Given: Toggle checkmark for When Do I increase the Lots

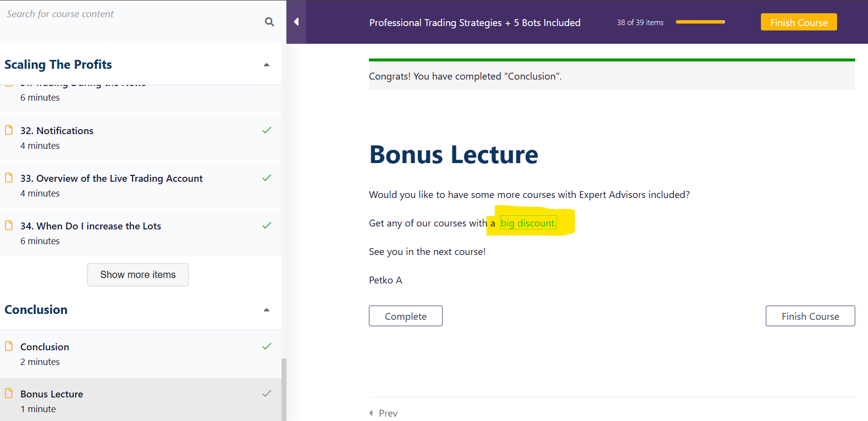Looking at the screenshot, I should click(x=267, y=225).
